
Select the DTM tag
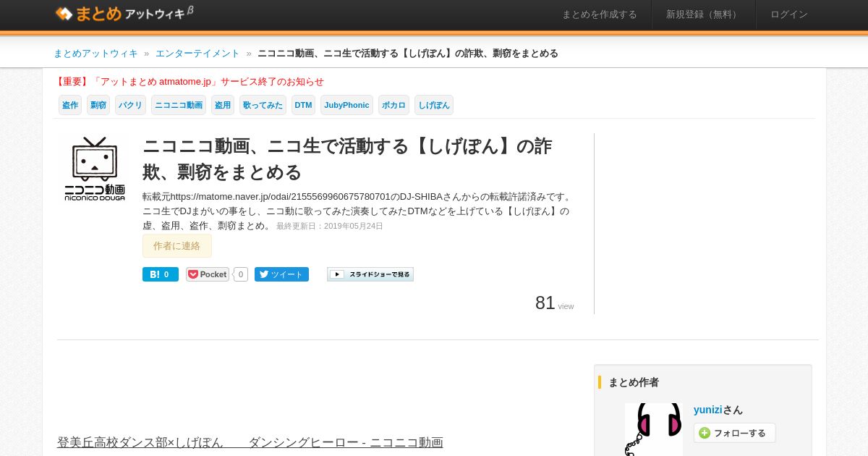point(303,105)
